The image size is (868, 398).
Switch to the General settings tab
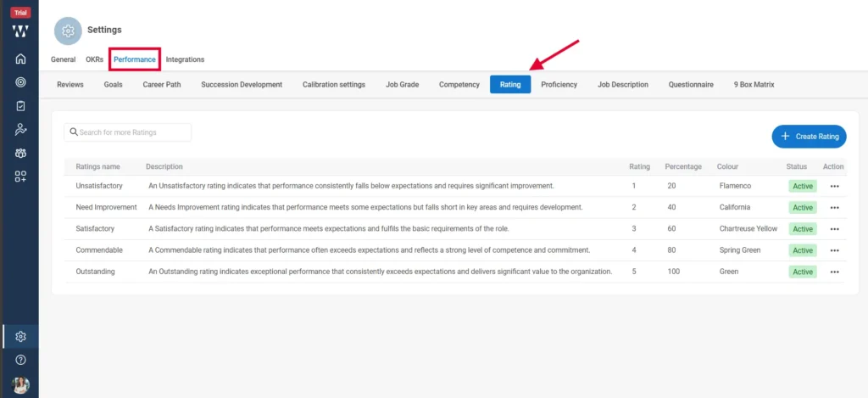coord(63,59)
